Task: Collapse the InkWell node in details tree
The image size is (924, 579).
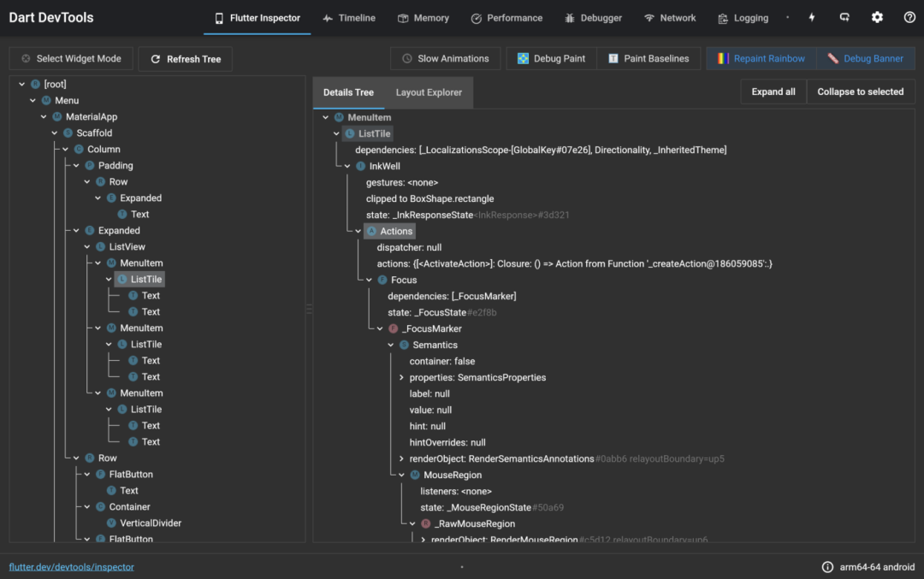Action: [x=347, y=166]
